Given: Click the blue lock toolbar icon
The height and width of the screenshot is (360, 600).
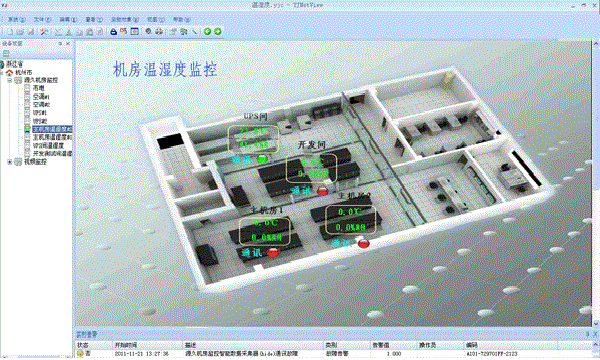Looking at the screenshot, I should pos(114,32).
